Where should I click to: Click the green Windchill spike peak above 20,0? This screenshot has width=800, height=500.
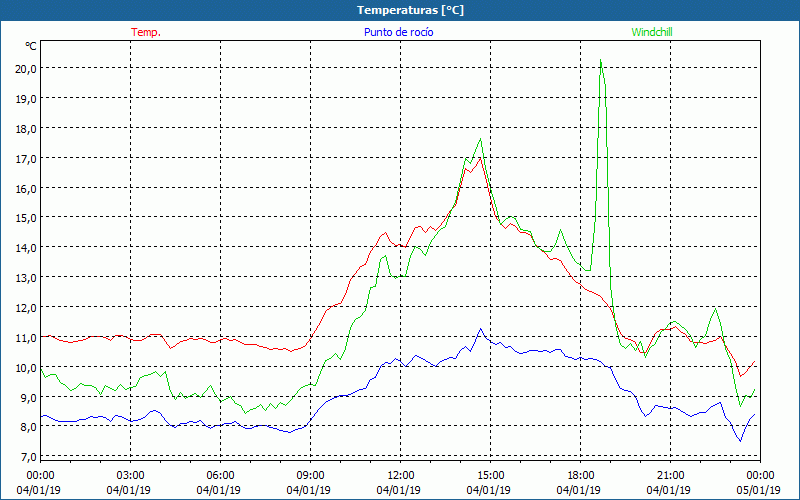601,60
